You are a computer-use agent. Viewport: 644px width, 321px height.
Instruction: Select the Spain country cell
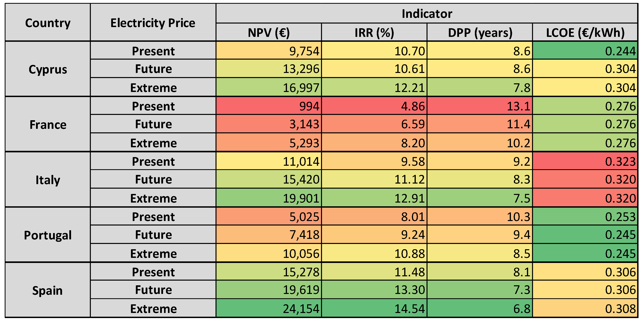pyautogui.click(x=48, y=290)
